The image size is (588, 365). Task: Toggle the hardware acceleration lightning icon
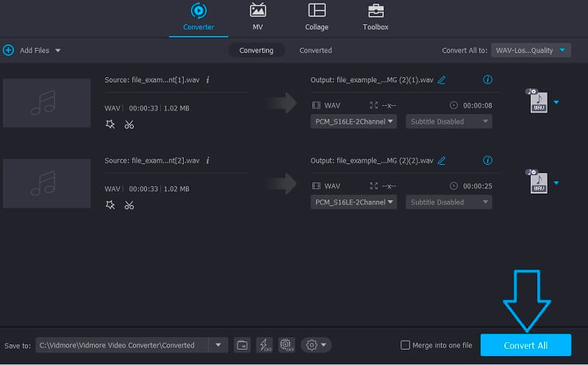coord(264,344)
